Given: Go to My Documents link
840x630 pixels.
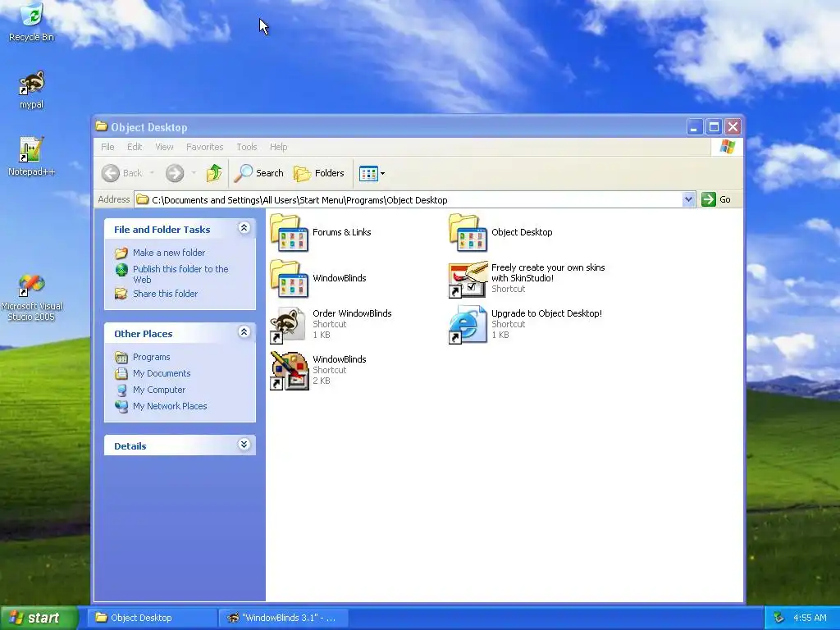Looking at the screenshot, I should [x=162, y=373].
